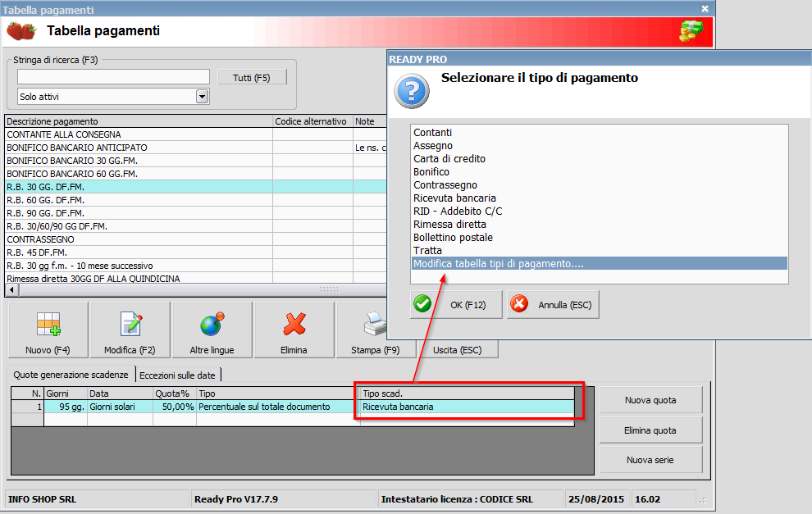Image resolution: width=812 pixels, height=514 pixels.
Task: Select Tratta payment type
Action: [x=600, y=251]
